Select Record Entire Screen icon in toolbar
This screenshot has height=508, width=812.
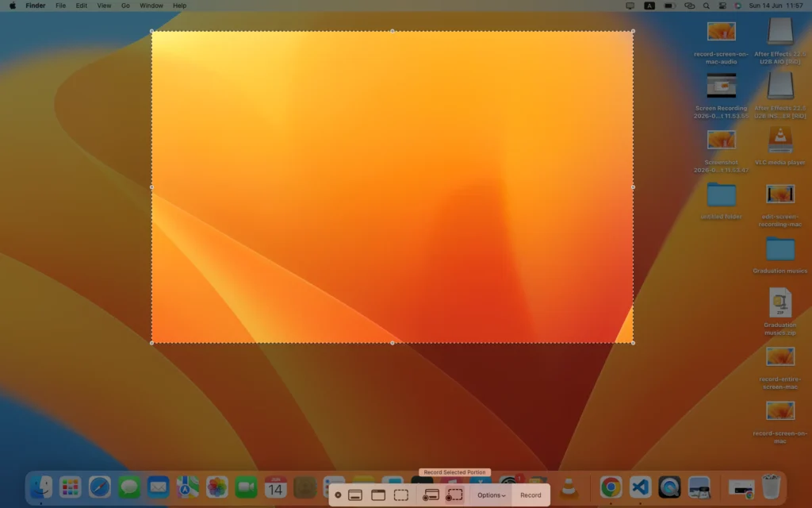click(431, 495)
